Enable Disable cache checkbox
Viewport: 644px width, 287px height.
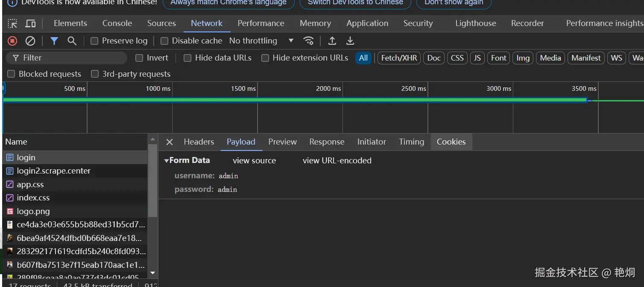[164, 41]
